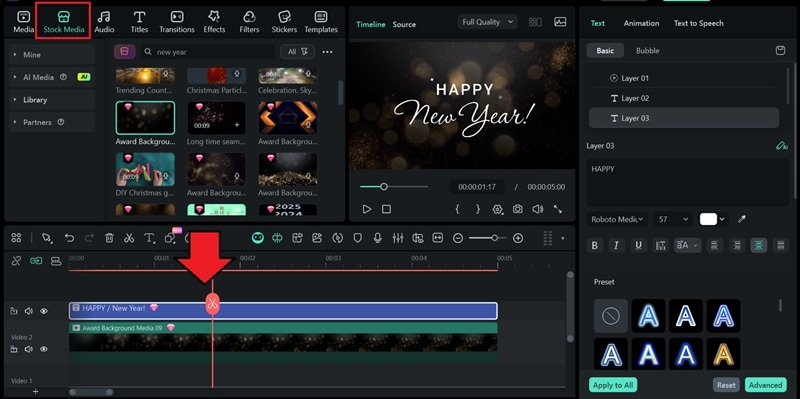Split the clip with scissors toolbar icon
Image resolution: width=800 pixels, height=399 pixels.
click(x=129, y=238)
